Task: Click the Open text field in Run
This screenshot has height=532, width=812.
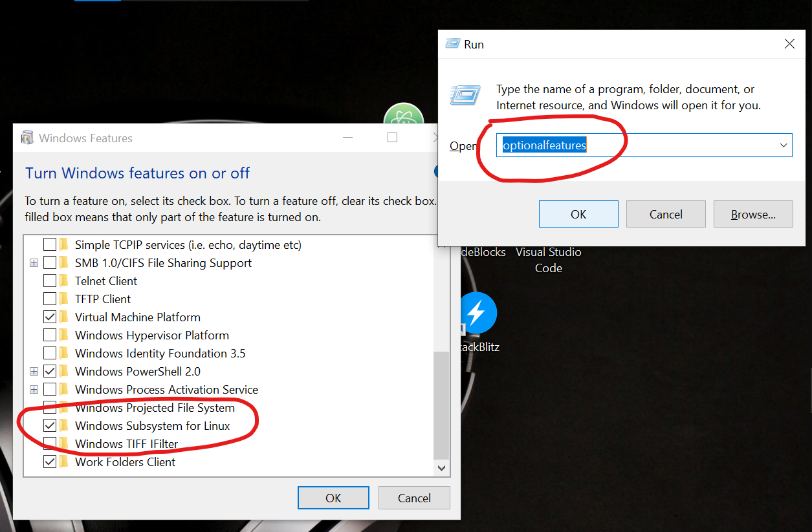Action: coord(644,145)
